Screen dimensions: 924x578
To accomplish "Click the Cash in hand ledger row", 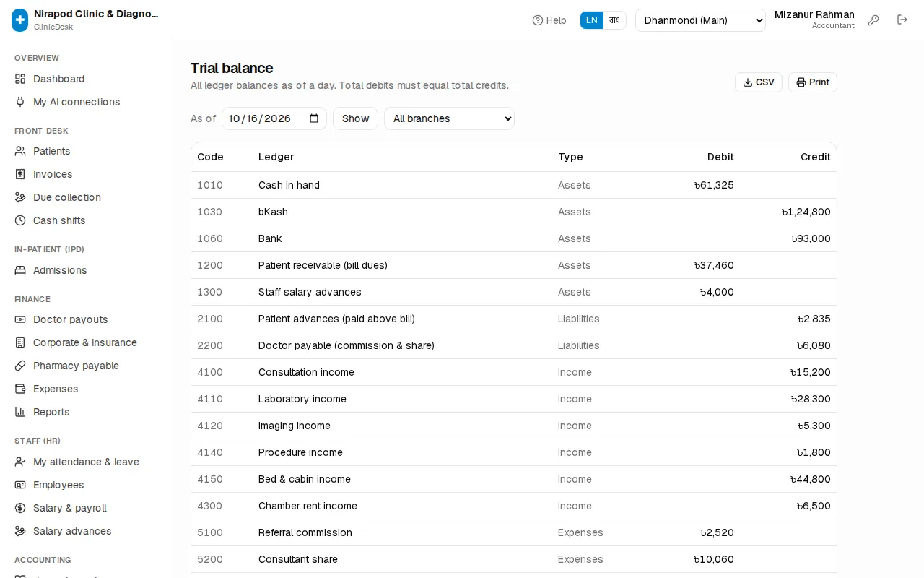I will 514,185.
